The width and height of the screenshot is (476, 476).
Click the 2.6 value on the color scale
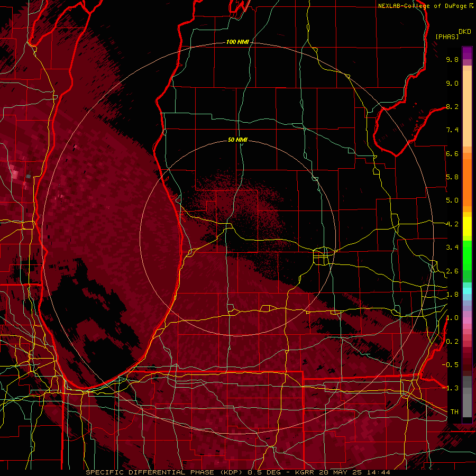click(x=452, y=271)
